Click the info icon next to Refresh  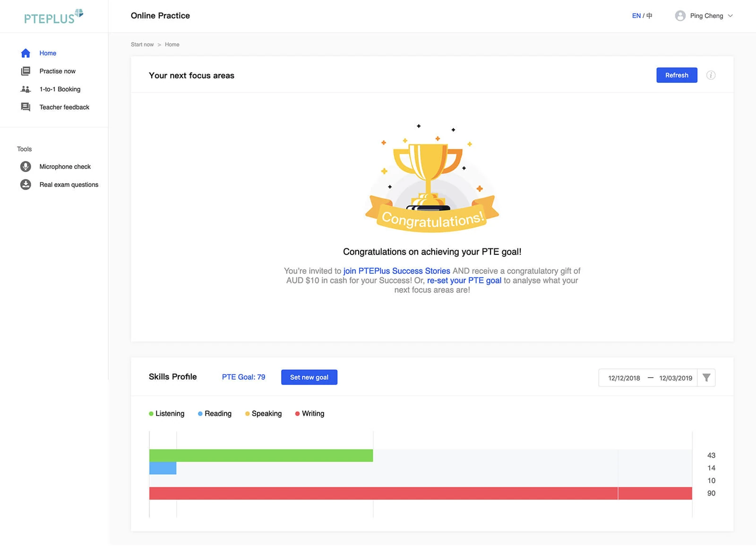[711, 75]
